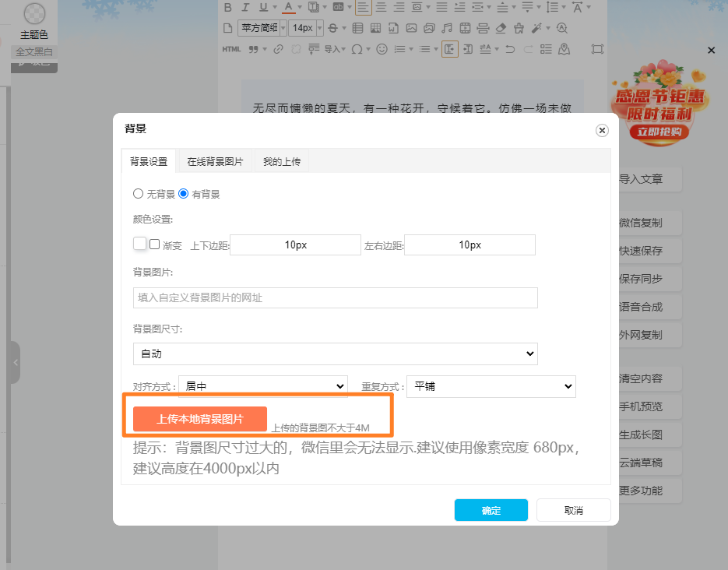The image size is (728, 570).
Task: Click the magic wand auto-format icon
Action: 536,28
